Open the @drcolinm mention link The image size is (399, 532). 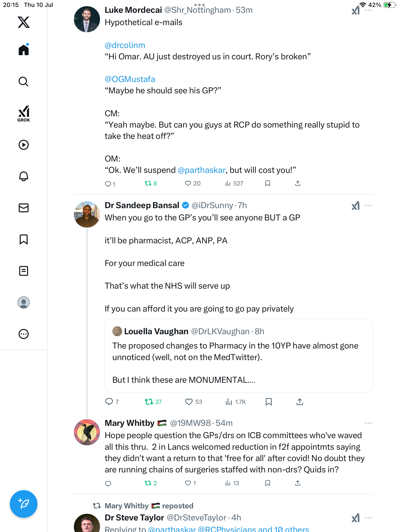pos(125,45)
